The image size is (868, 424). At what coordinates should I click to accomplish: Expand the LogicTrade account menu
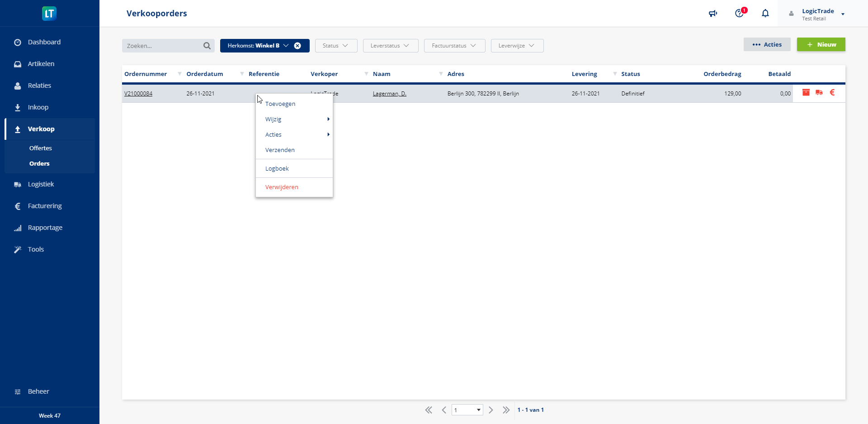[x=843, y=14]
